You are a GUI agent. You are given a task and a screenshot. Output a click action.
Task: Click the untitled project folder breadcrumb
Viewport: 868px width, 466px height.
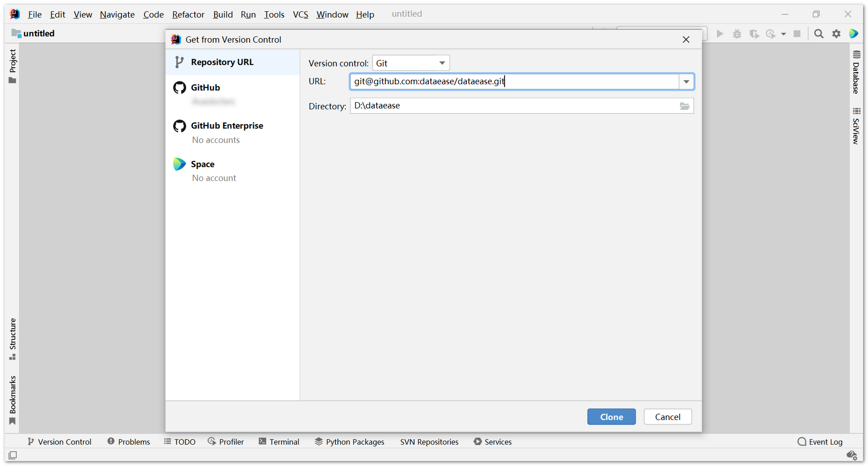point(33,33)
